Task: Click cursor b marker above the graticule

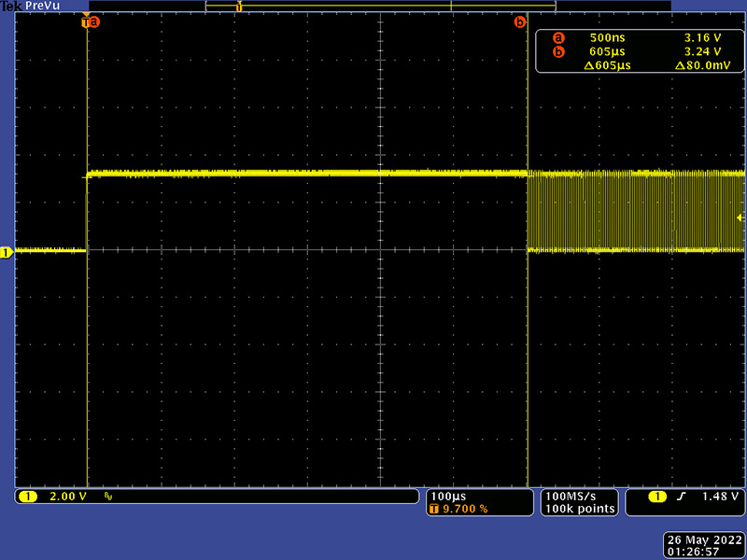Action: pyautogui.click(x=520, y=21)
